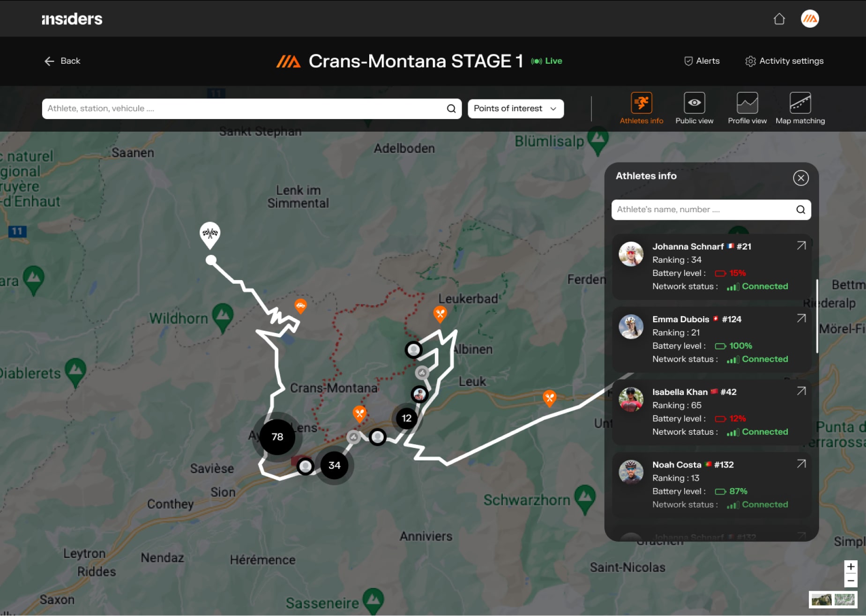Open Emma Dubois #124 details arrow

pos(801,318)
